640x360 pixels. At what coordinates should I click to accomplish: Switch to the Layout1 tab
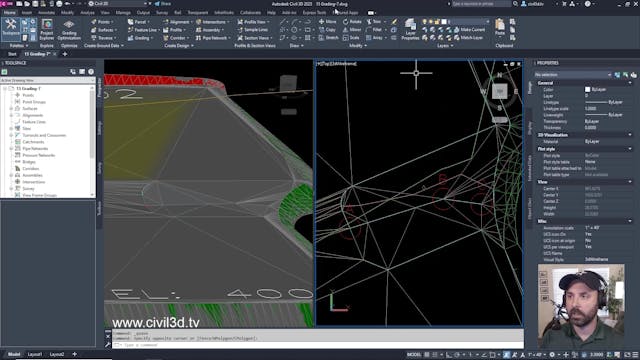(x=35, y=354)
